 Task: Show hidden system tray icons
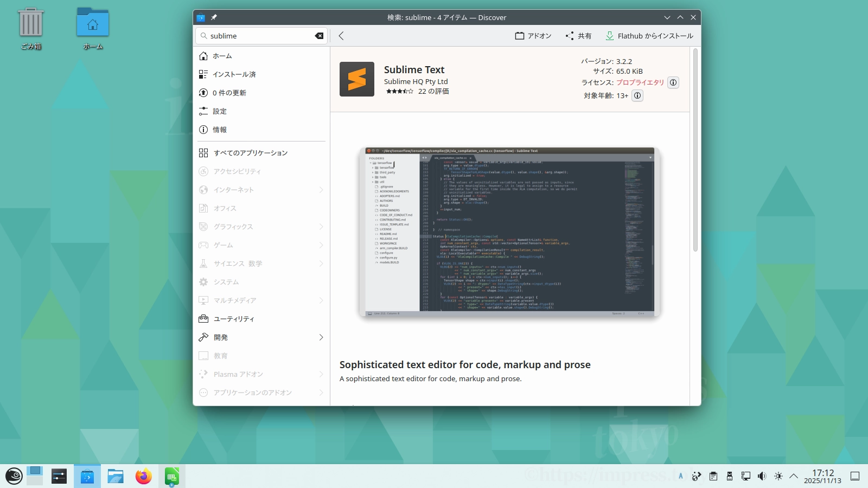(794, 476)
